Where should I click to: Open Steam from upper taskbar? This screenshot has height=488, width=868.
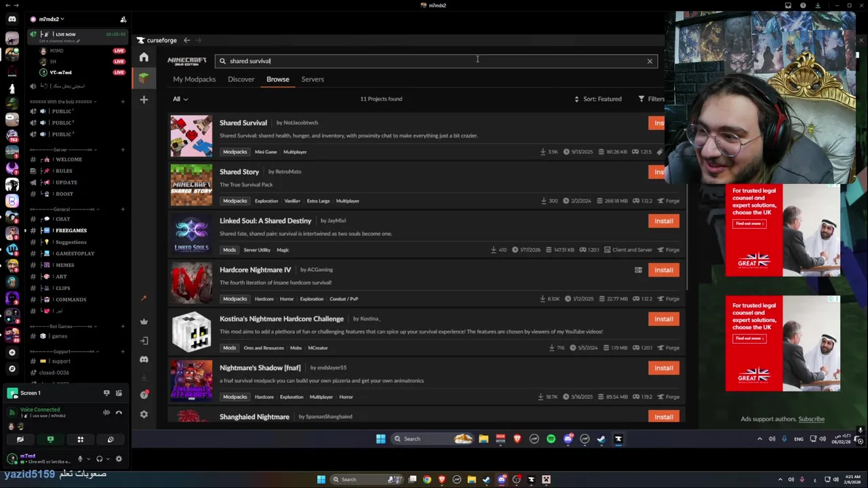pos(601,439)
